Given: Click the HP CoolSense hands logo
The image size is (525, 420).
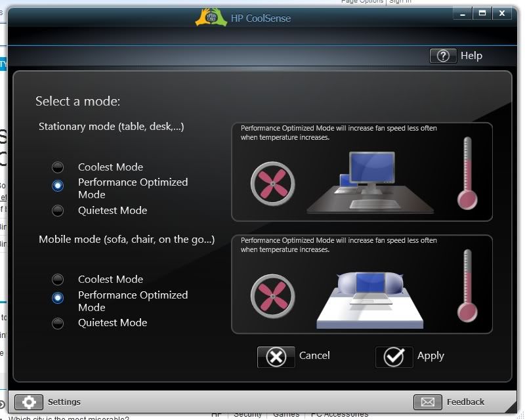Looking at the screenshot, I should pyautogui.click(x=211, y=17).
